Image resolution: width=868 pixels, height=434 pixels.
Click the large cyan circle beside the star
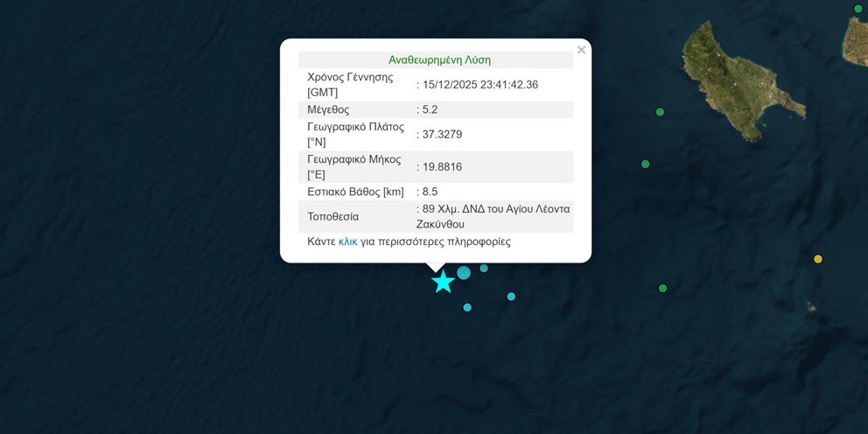464,273
